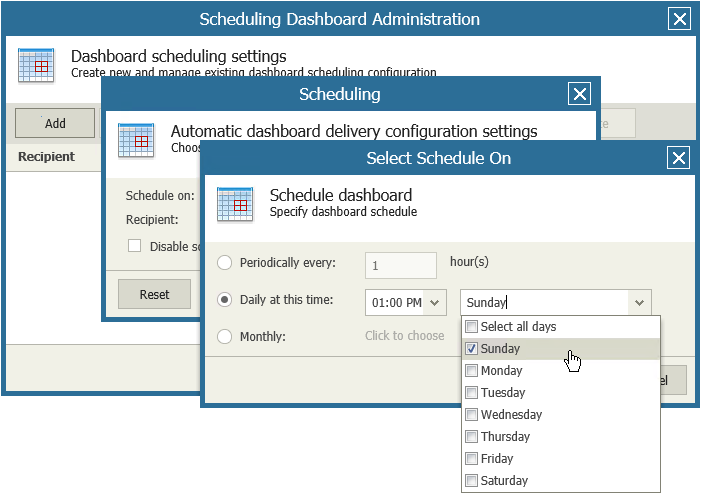Click the Schedule dashboard calendar icon

coord(233,204)
